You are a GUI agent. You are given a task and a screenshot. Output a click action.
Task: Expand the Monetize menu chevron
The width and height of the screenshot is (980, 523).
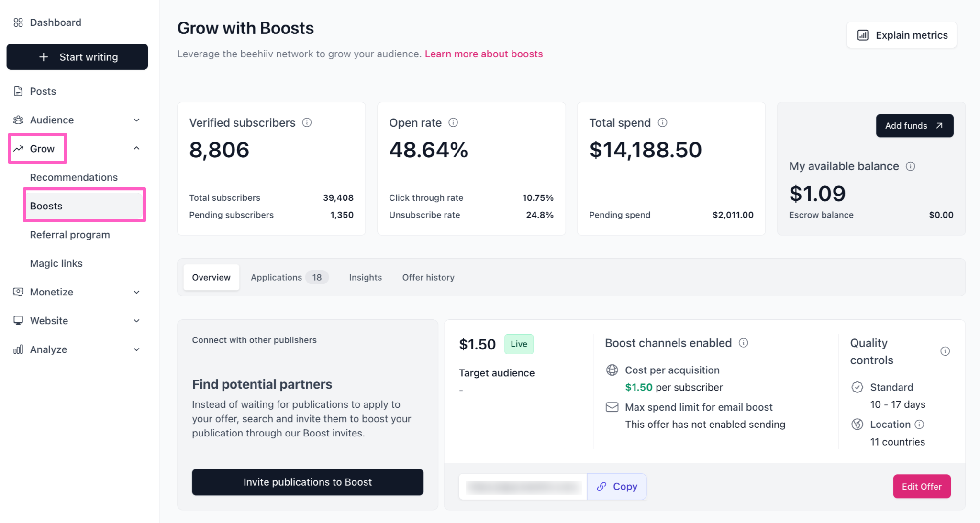tap(136, 292)
